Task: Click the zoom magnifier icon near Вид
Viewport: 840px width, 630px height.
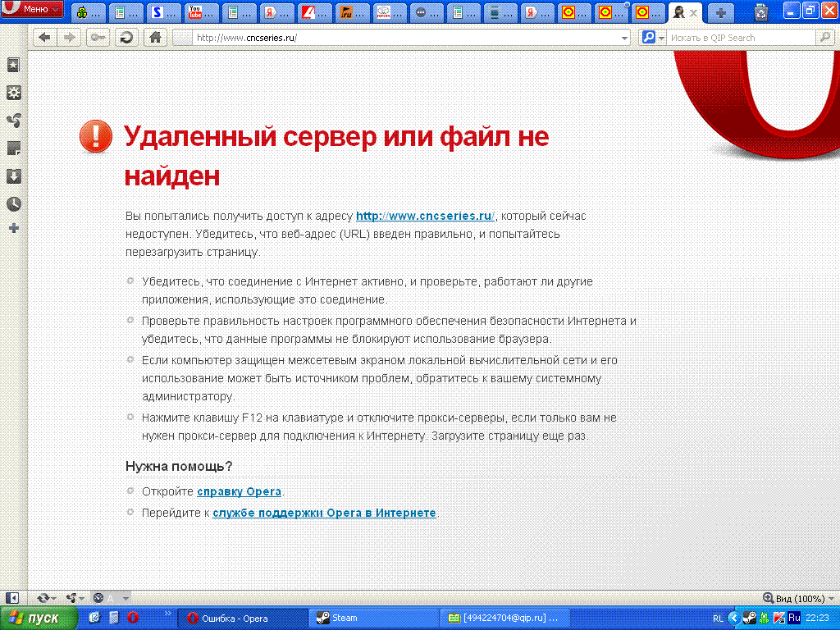Action: (x=768, y=598)
